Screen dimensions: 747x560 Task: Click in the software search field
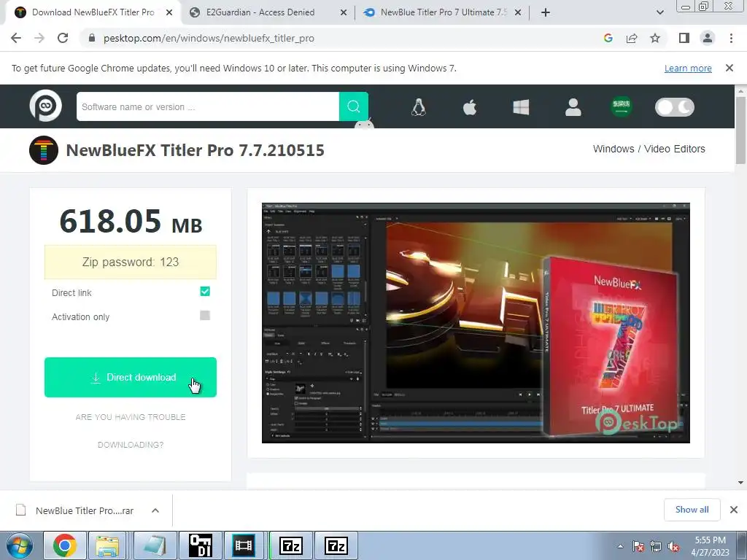point(208,106)
